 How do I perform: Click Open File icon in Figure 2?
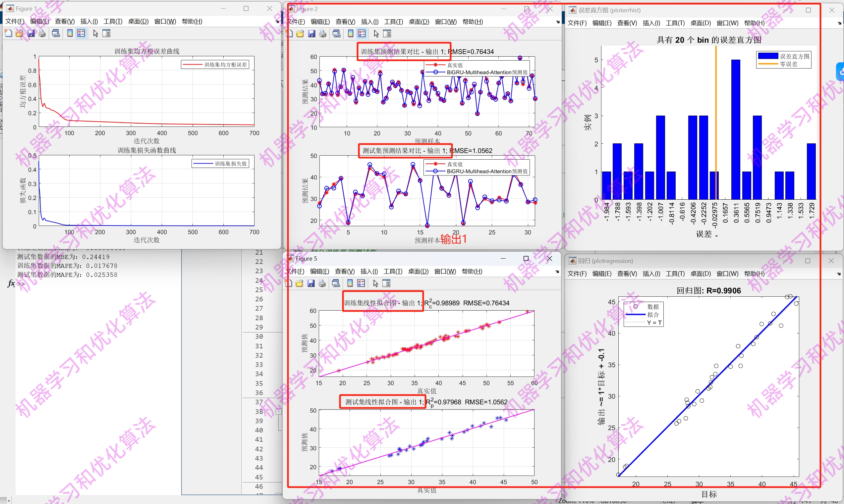pos(300,34)
